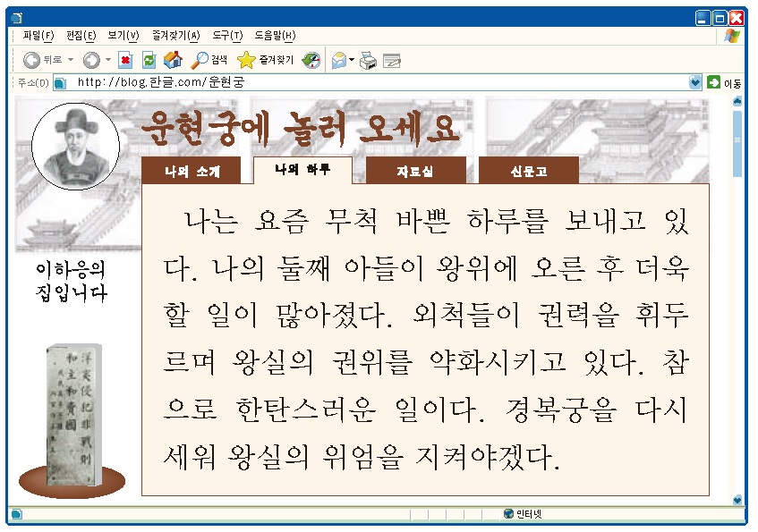Refresh the page with the green icon
758x532 pixels.
(x=149, y=60)
